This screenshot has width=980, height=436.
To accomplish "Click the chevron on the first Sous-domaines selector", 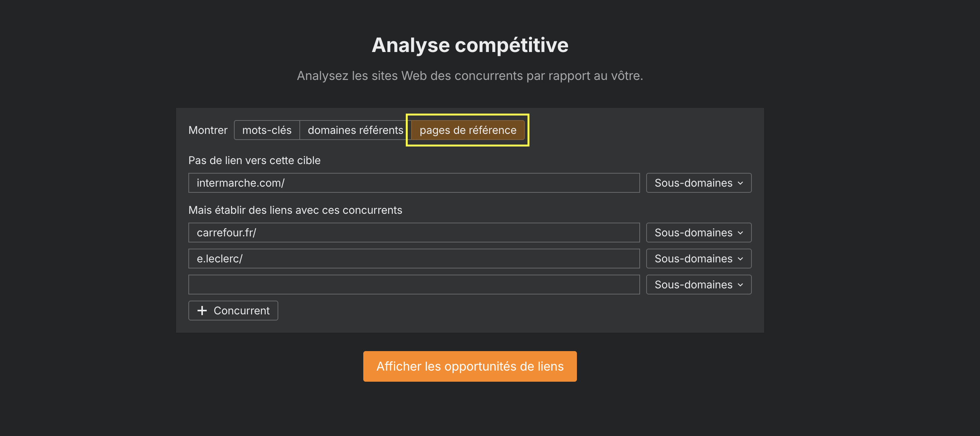I will coord(740,183).
